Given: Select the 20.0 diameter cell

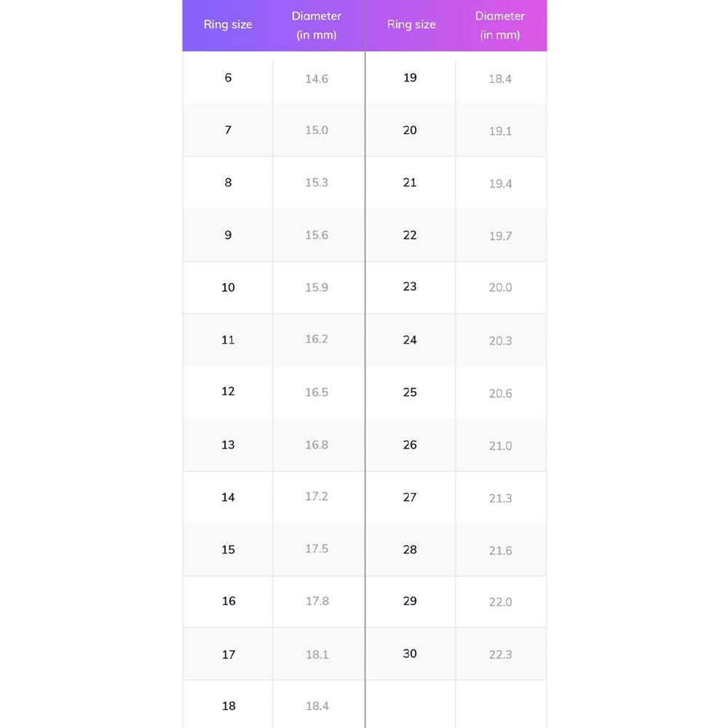Looking at the screenshot, I should [x=500, y=288].
